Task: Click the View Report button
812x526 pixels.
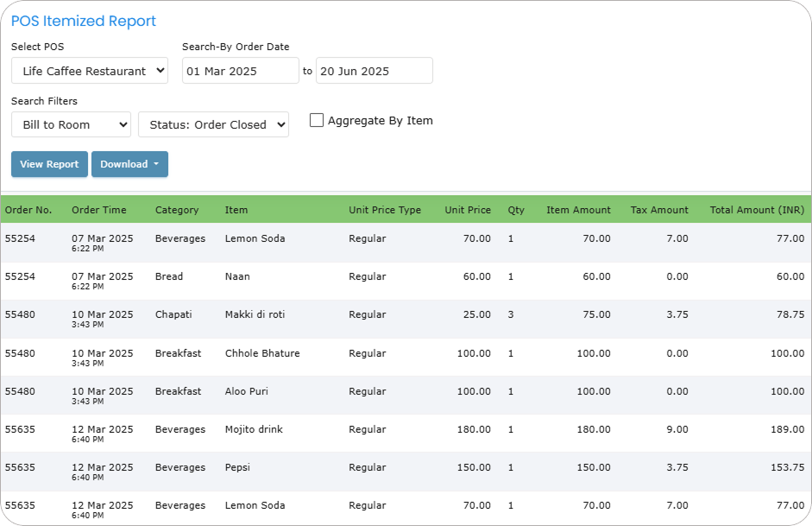Action: (x=49, y=163)
